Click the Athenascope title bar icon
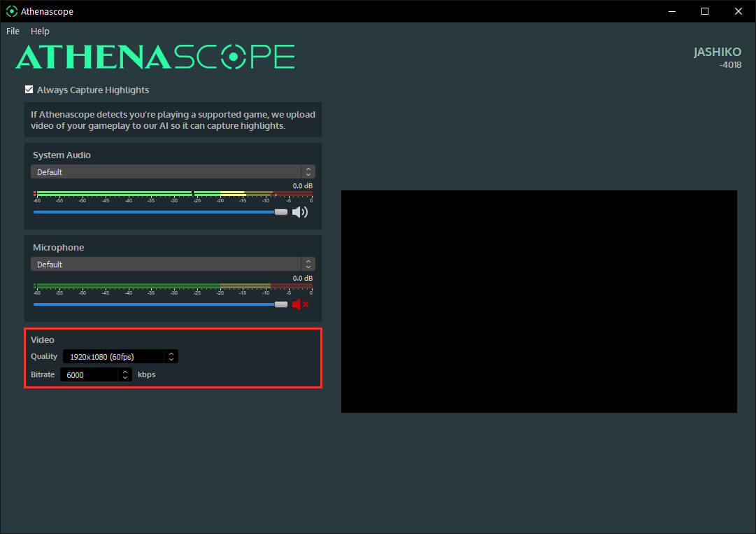The height and width of the screenshot is (534, 756). pos(12,11)
